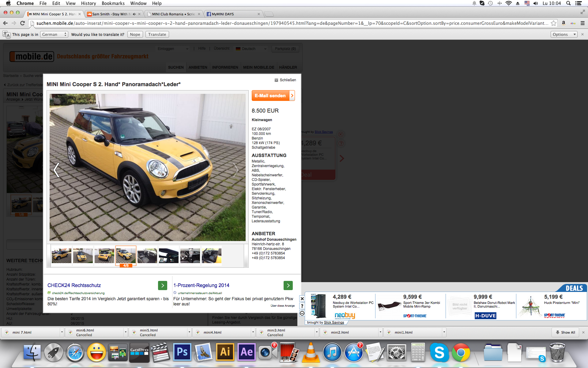Close the deals ad bar X button

[302, 299]
